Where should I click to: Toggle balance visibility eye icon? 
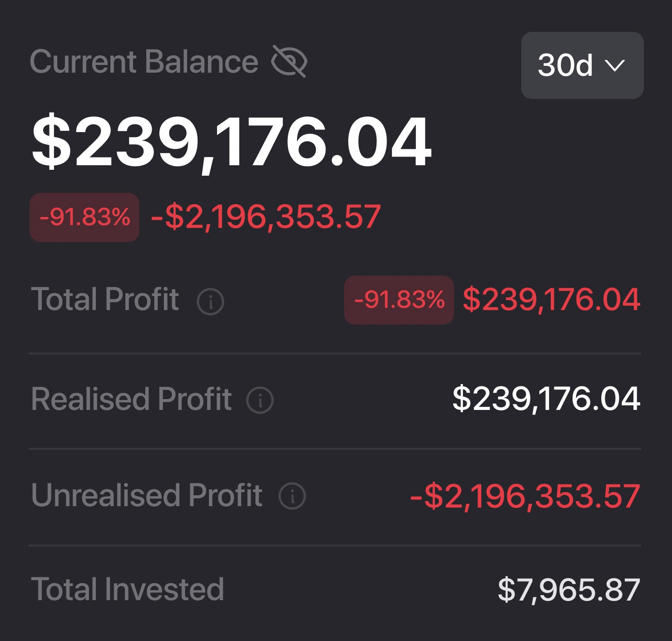(289, 61)
